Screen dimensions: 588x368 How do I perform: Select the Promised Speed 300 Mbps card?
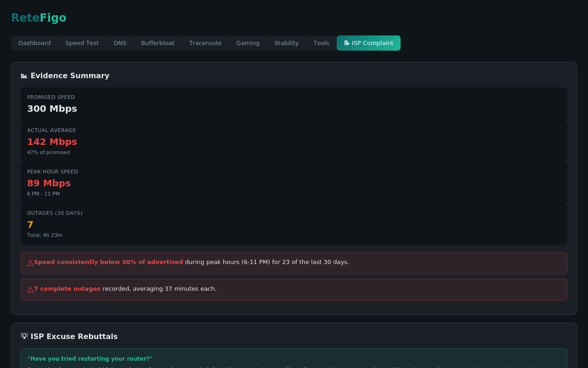pyautogui.click(x=294, y=103)
